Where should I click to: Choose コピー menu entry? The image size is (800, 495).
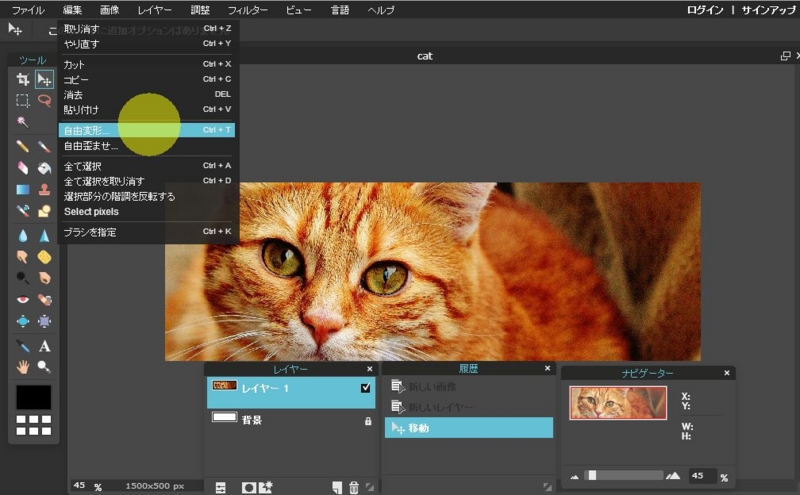pos(146,80)
